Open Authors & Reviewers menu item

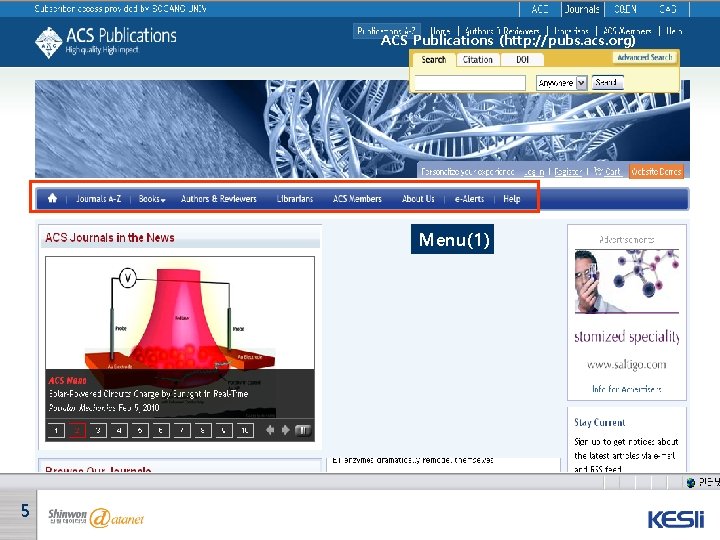(x=219, y=199)
